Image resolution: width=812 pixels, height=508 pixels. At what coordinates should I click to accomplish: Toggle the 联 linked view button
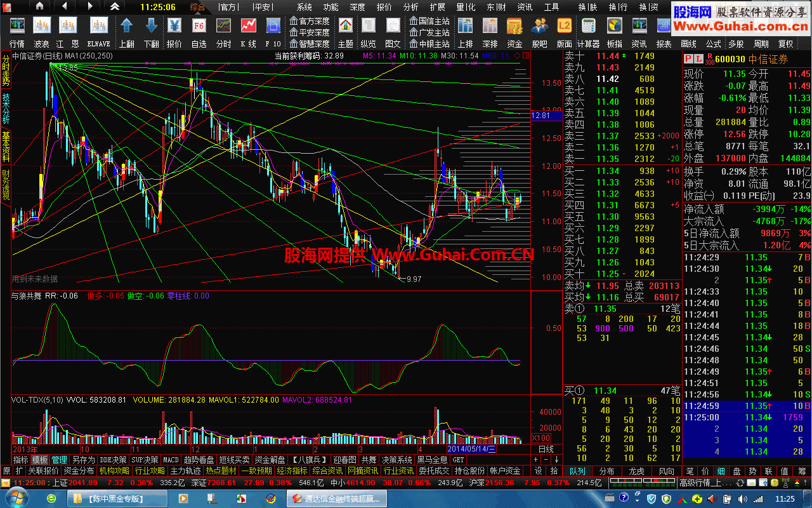coord(769,471)
